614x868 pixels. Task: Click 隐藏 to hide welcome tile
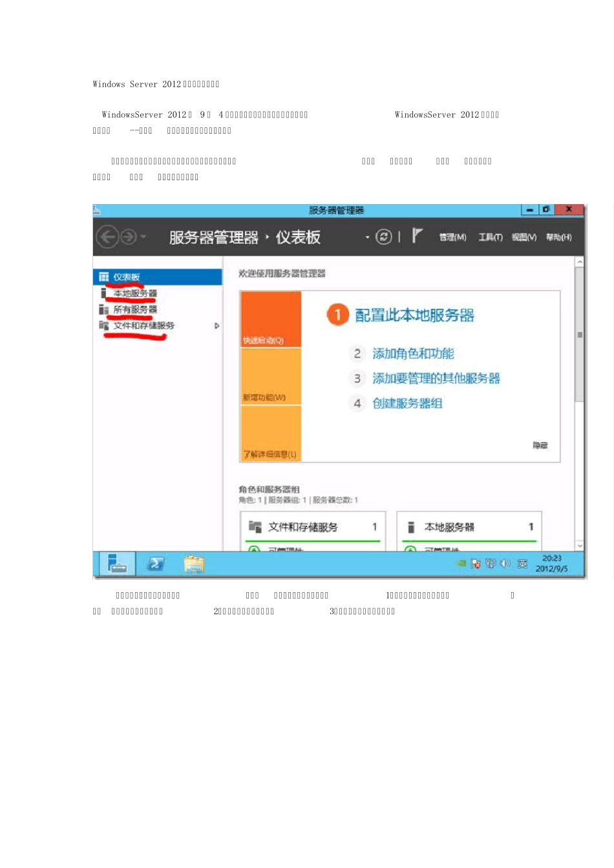(540, 445)
